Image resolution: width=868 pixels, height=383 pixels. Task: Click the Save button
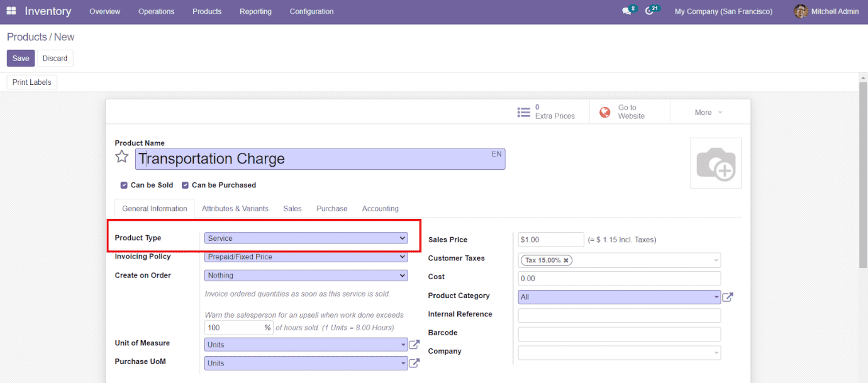point(20,58)
